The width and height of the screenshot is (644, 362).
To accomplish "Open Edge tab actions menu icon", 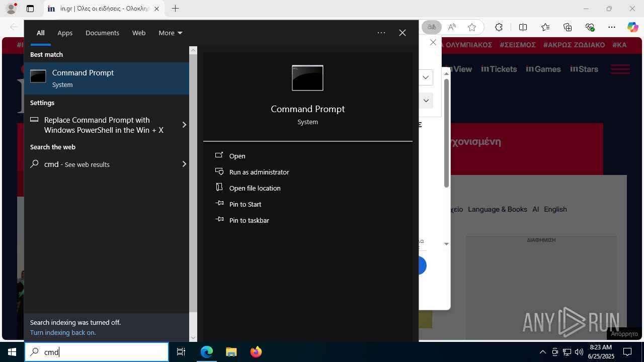I will [30, 9].
